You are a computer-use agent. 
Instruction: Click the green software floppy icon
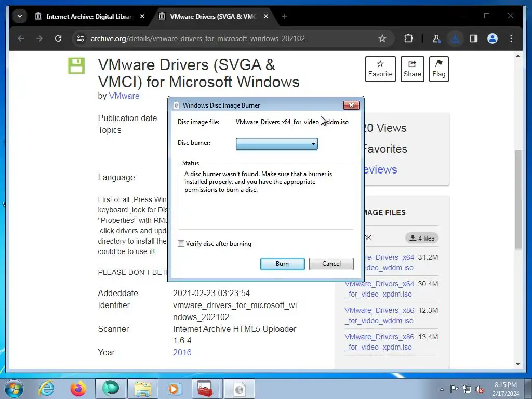coord(76,66)
